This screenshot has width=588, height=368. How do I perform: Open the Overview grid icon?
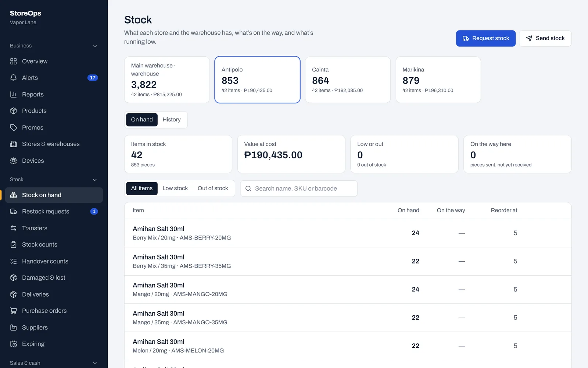(14, 61)
